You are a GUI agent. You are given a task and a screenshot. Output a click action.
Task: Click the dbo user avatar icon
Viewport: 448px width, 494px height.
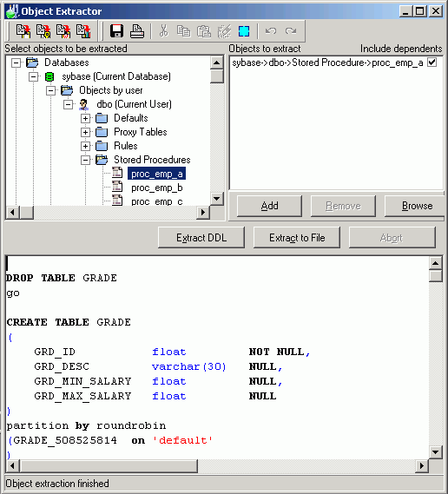pos(83,104)
